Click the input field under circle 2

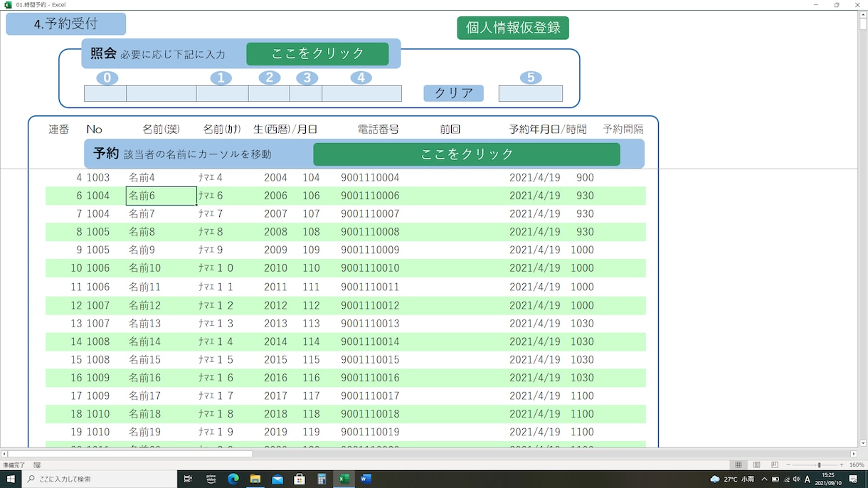pyautogui.click(x=269, y=93)
